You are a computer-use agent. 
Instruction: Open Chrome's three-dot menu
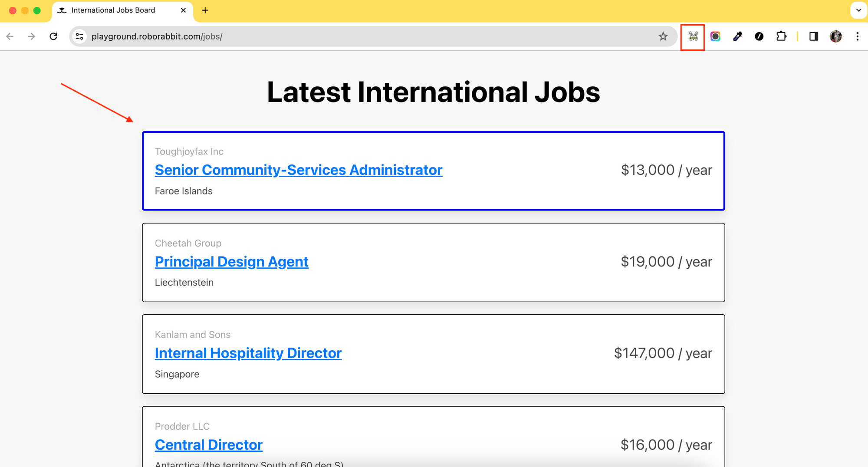(857, 36)
